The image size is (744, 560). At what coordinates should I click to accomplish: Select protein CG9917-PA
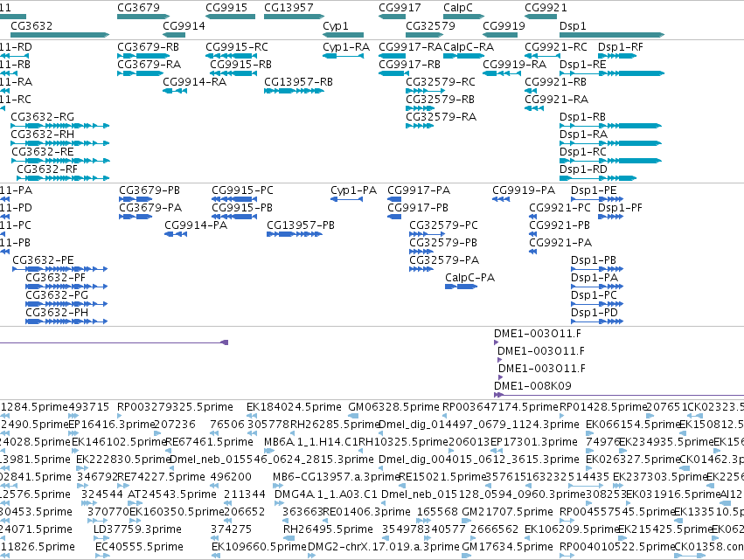click(x=394, y=199)
